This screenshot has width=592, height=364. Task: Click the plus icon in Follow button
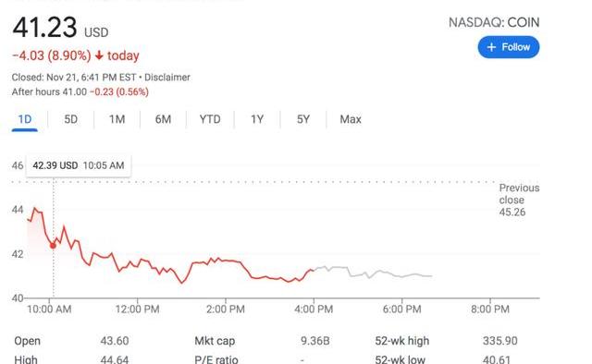pyautogui.click(x=491, y=47)
